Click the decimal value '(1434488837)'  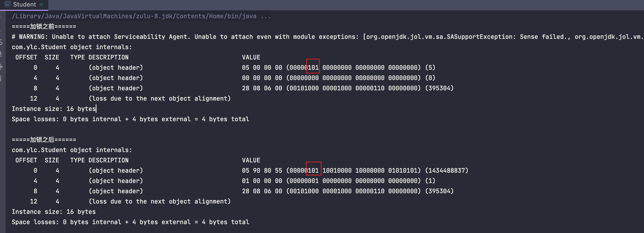tap(446, 171)
